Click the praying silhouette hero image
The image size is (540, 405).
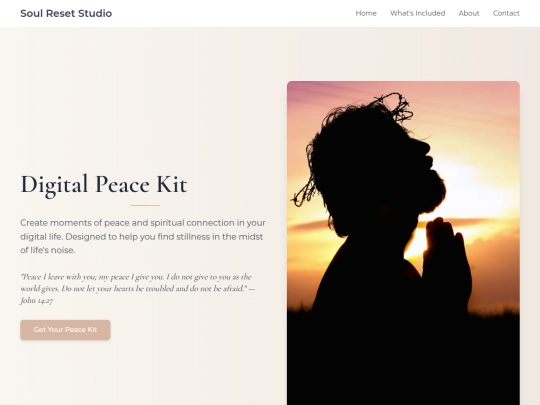click(x=403, y=243)
